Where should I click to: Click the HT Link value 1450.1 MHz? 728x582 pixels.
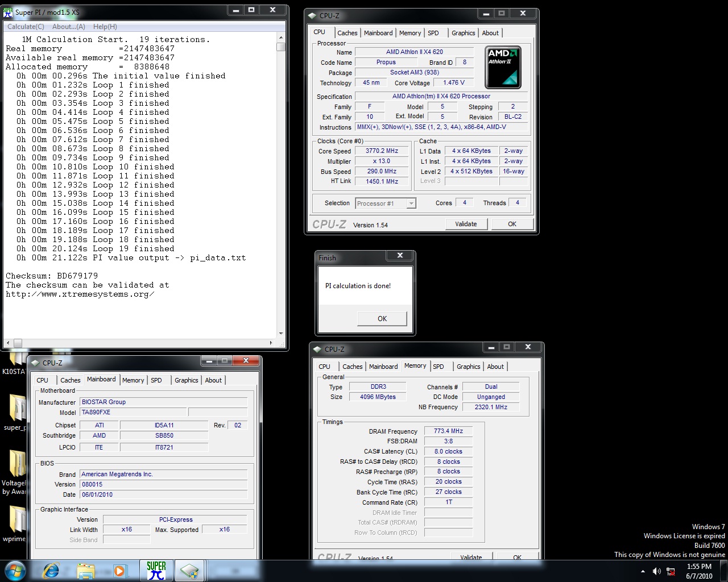click(x=382, y=182)
